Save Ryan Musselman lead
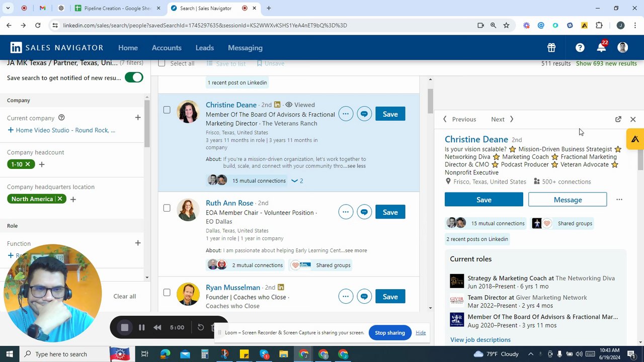Image resolution: width=644 pixels, height=362 pixels. [390, 297]
